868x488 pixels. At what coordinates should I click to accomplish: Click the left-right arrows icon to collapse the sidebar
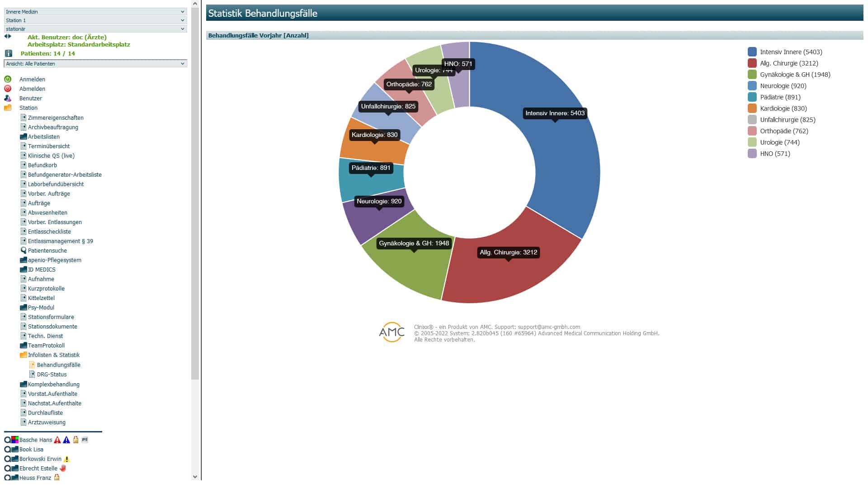tap(8, 37)
